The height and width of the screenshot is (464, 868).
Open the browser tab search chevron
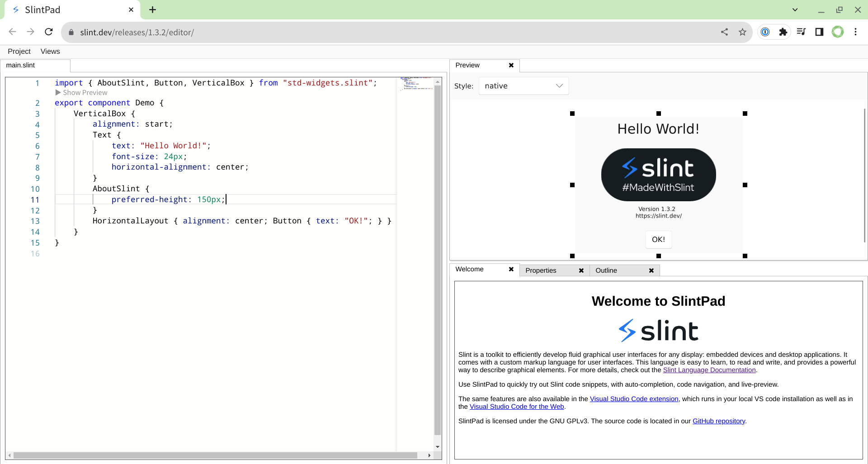click(795, 9)
